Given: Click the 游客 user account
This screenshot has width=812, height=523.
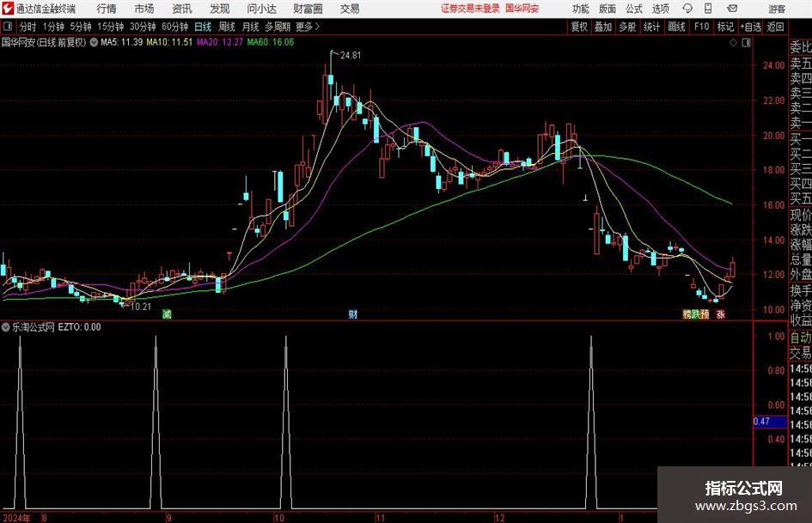Looking at the screenshot, I should pyautogui.click(x=776, y=9).
